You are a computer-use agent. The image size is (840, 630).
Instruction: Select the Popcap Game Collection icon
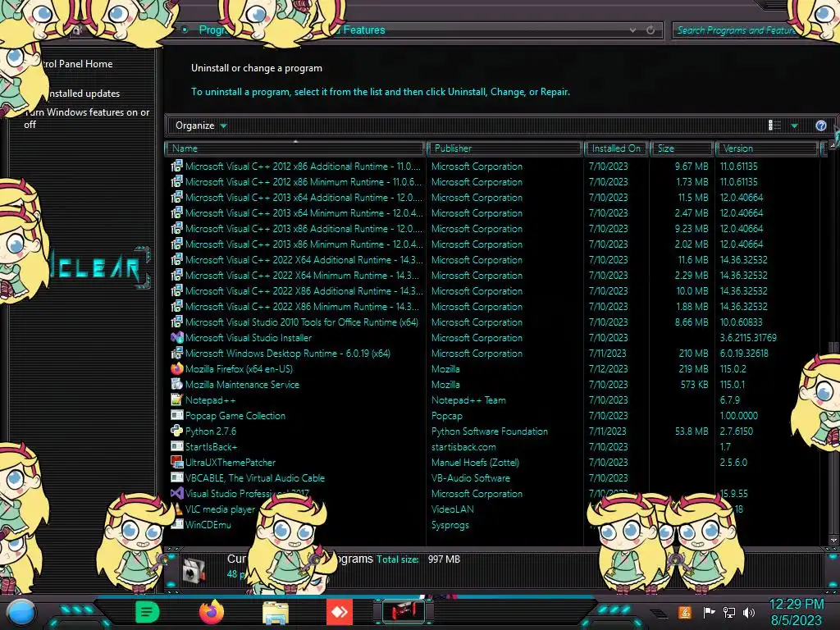point(177,415)
